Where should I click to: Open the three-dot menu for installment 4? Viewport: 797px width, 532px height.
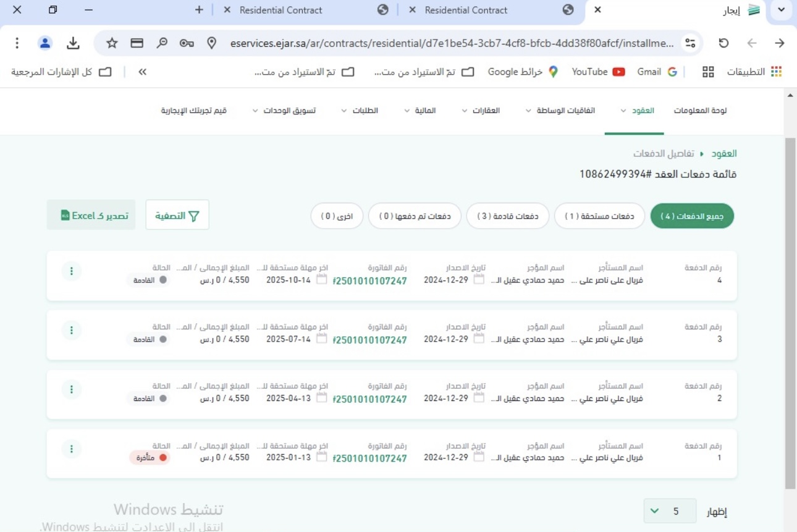pyautogui.click(x=72, y=271)
